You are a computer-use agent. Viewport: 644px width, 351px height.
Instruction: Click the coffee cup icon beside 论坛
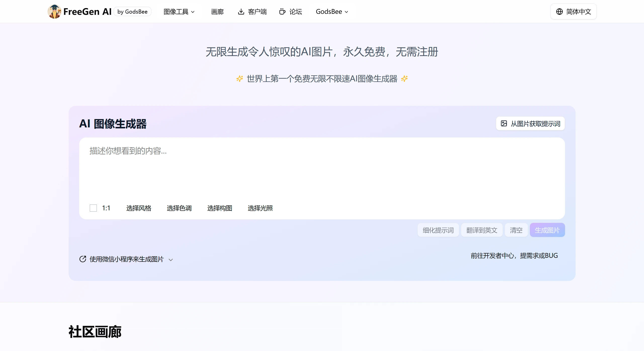click(x=282, y=12)
